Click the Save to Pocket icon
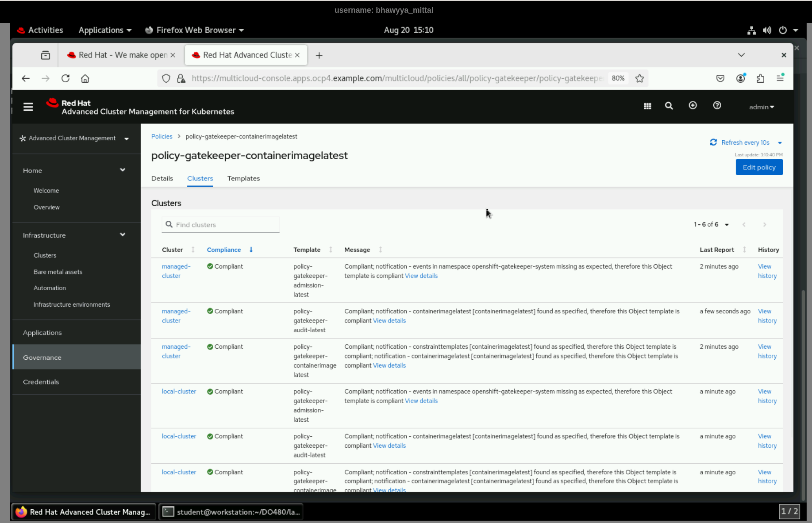Screen dimensions: 812x523 point(720,78)
